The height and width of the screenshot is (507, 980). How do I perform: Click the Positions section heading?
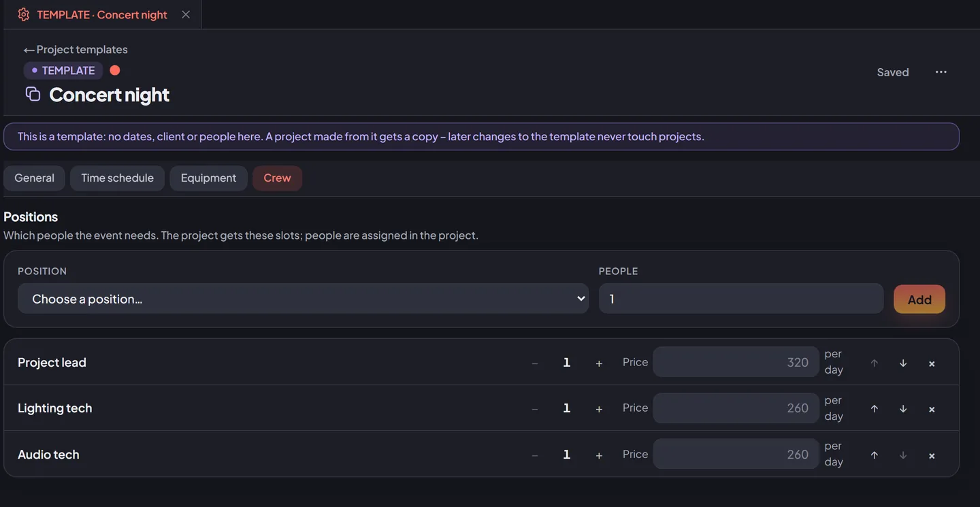click(x=31, y=217)
